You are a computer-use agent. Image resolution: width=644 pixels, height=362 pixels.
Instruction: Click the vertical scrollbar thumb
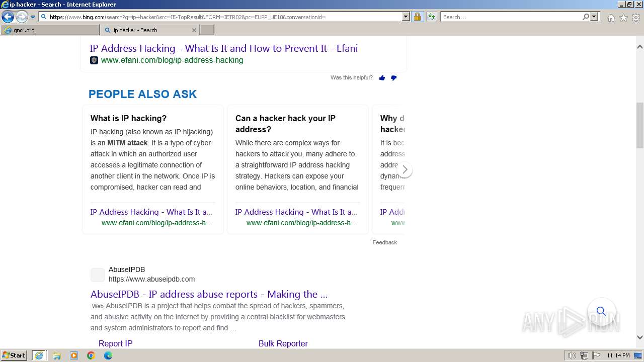(x=640, y=125)
